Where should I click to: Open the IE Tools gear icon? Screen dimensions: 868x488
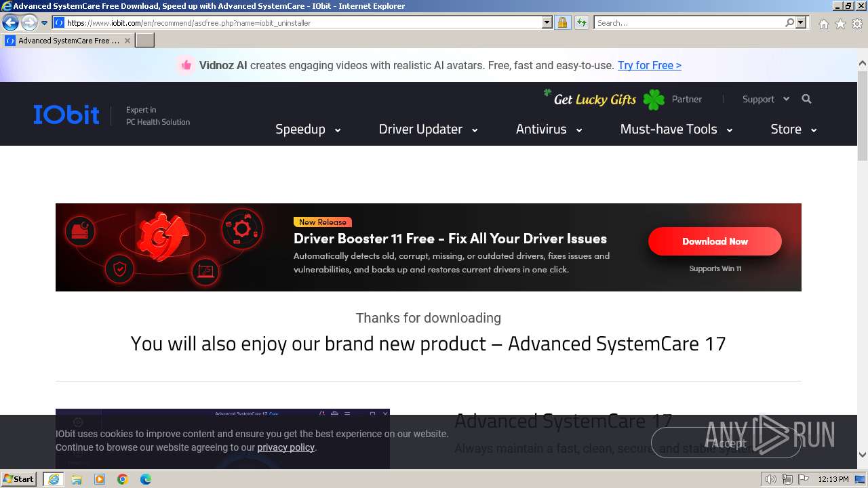pos(857,24)
